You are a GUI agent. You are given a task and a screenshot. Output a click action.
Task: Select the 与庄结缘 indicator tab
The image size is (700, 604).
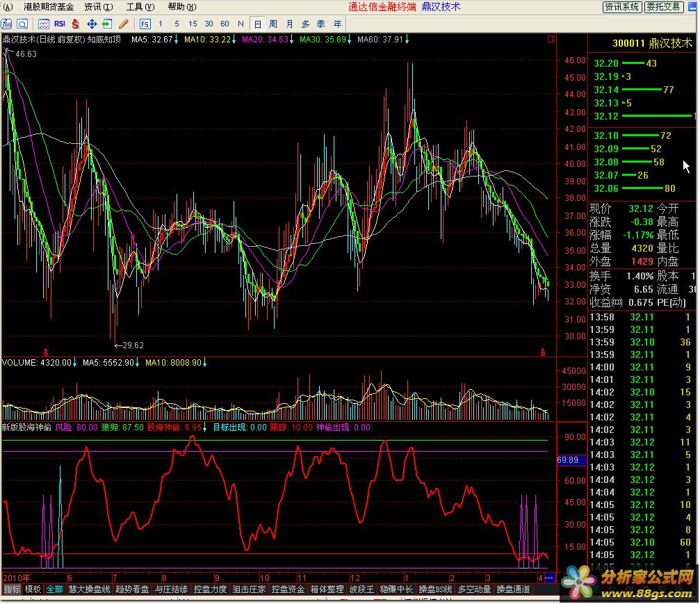click(x=171, y=589)
